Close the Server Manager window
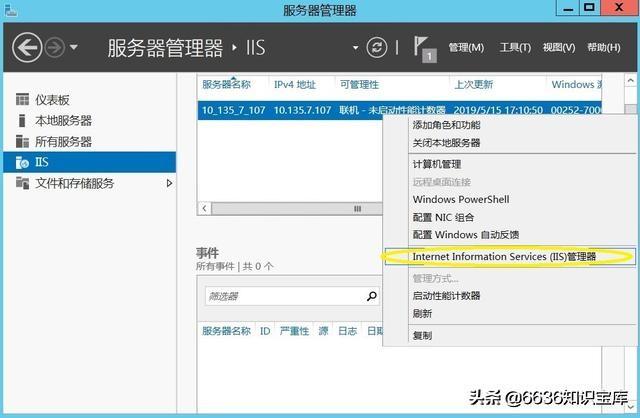 [619, 8]
